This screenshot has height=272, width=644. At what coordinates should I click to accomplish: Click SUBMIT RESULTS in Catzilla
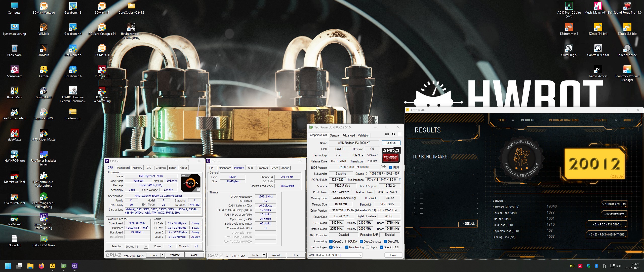(x=614, y=204)
